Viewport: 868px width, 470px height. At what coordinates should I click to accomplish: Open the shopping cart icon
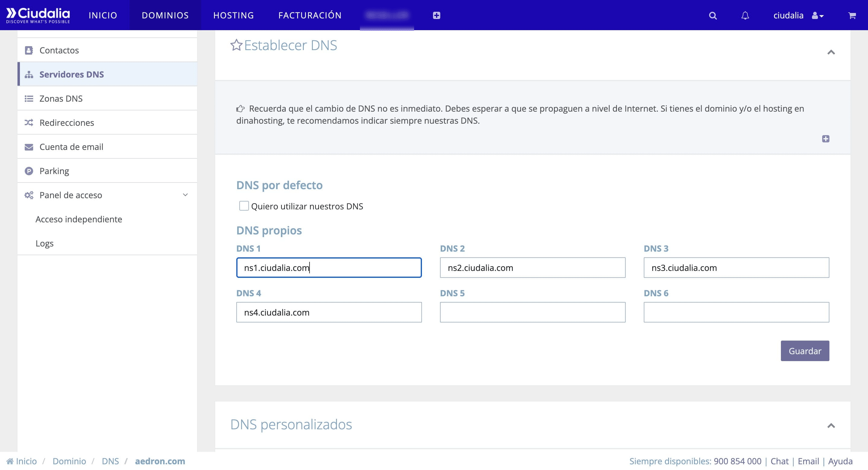[852, 15]
